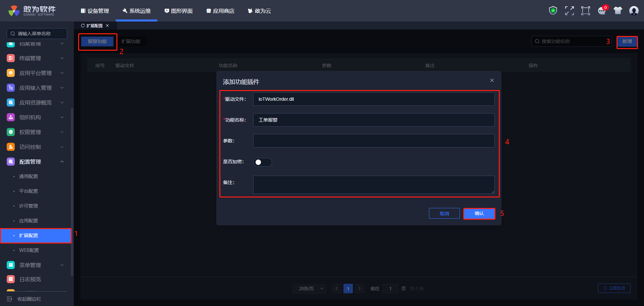Close the 扩展配置 page tab
This screenshot has height=306, width=644.
tap(107, 26)
